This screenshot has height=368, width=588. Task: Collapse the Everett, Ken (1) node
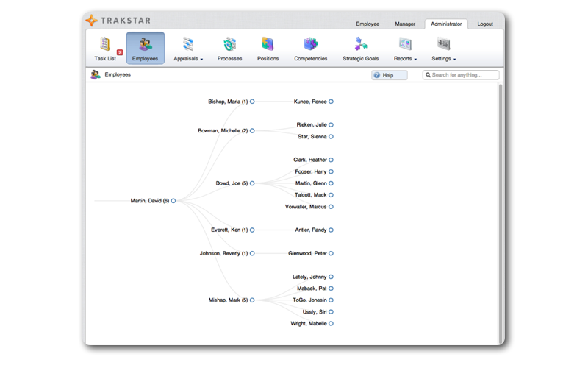[252, 230]
